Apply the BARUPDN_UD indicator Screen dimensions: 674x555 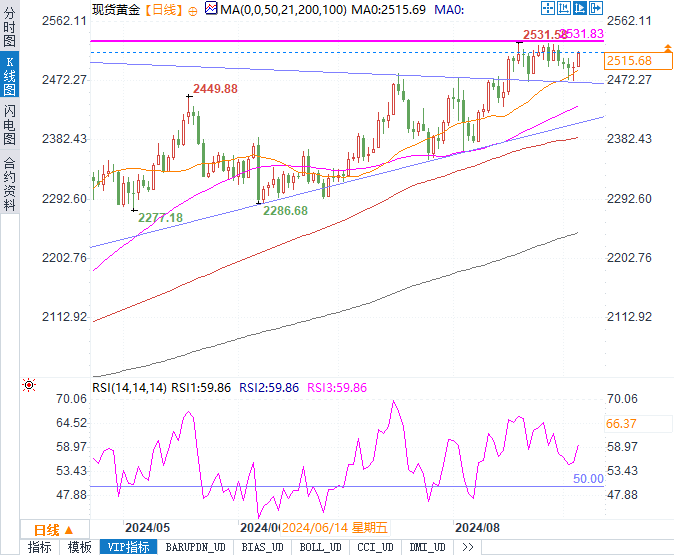click(x=196, y=547)
